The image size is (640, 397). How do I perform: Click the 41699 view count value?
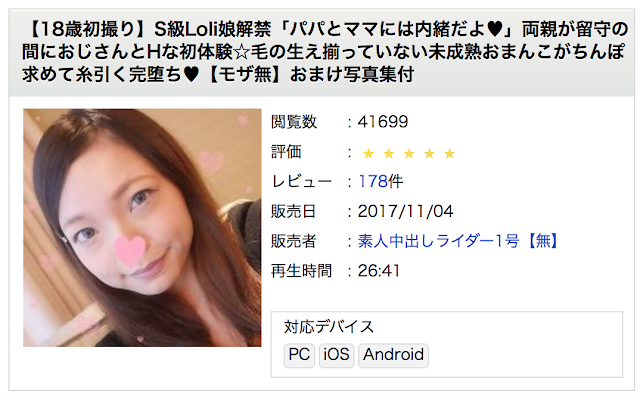[x=383, y=122]
